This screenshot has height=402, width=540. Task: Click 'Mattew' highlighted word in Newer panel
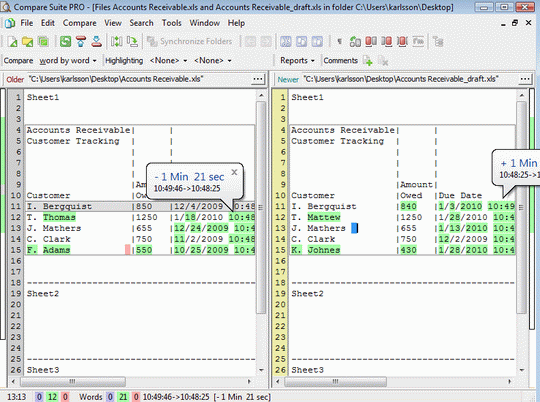pyautogui.click(x=324, y=217)
